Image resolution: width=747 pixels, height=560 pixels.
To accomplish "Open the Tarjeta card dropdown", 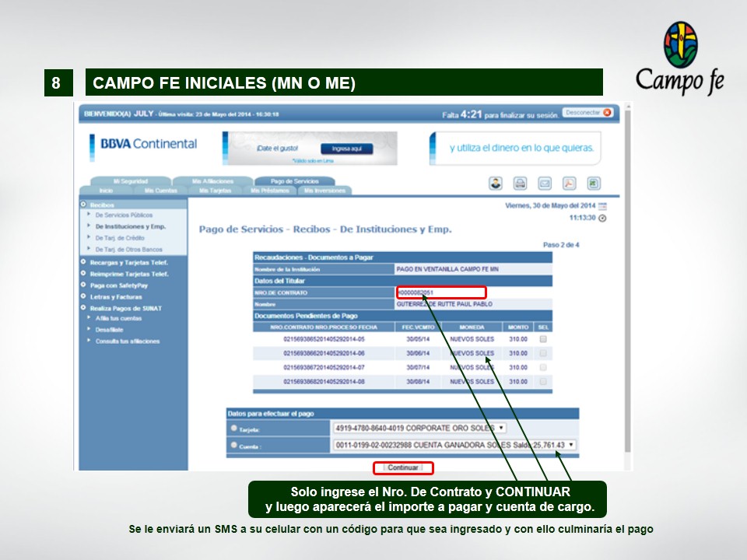I will (x=419, y=428).
